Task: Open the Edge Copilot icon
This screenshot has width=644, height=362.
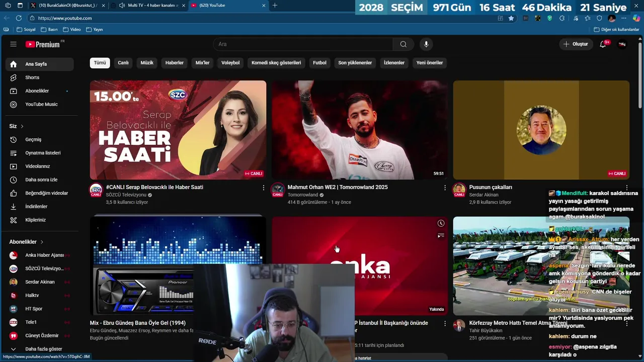Action: 636,18
